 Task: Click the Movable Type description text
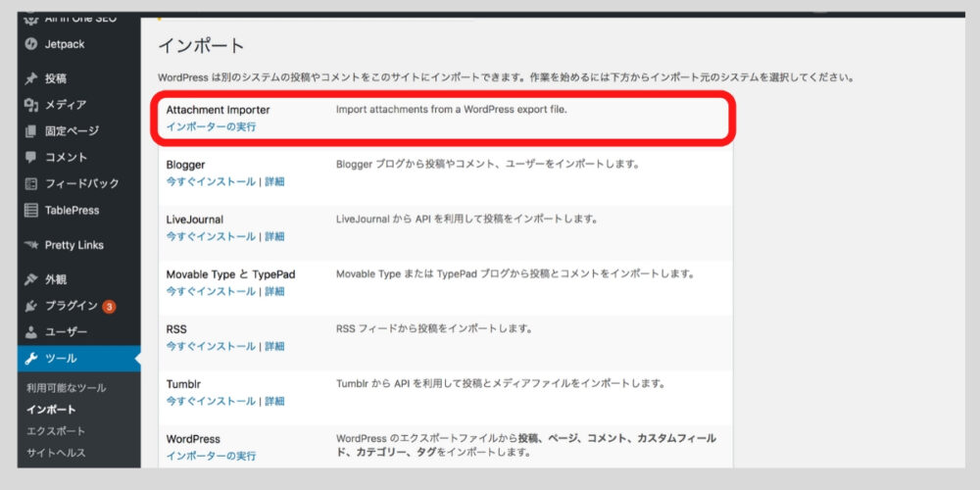[x=515, y=274]
